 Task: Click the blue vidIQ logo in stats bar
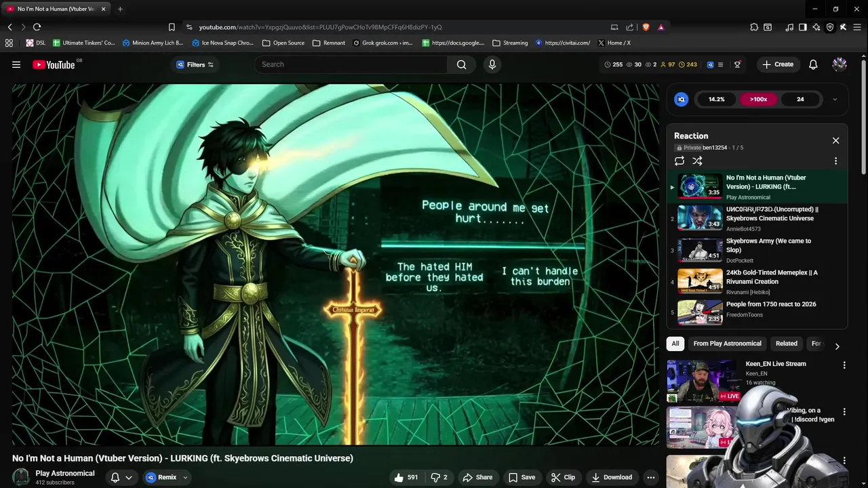(710, 64)
